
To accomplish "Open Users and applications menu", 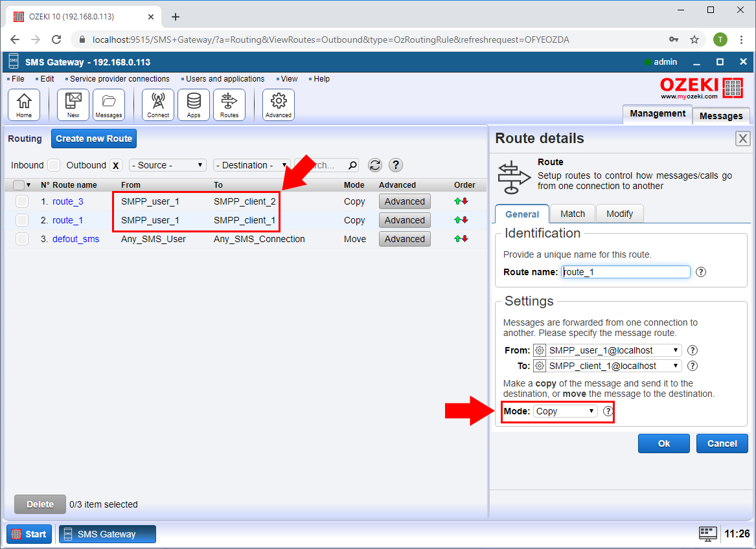I will [225, 79].
